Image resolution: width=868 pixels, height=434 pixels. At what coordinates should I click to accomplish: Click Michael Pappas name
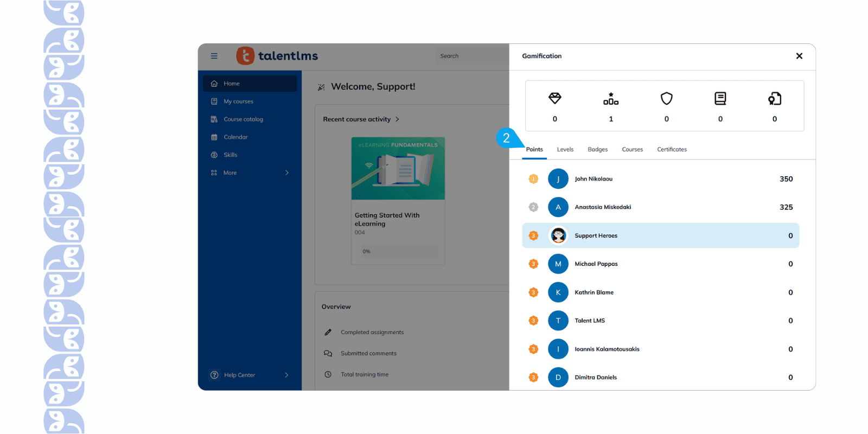point(596,264)
